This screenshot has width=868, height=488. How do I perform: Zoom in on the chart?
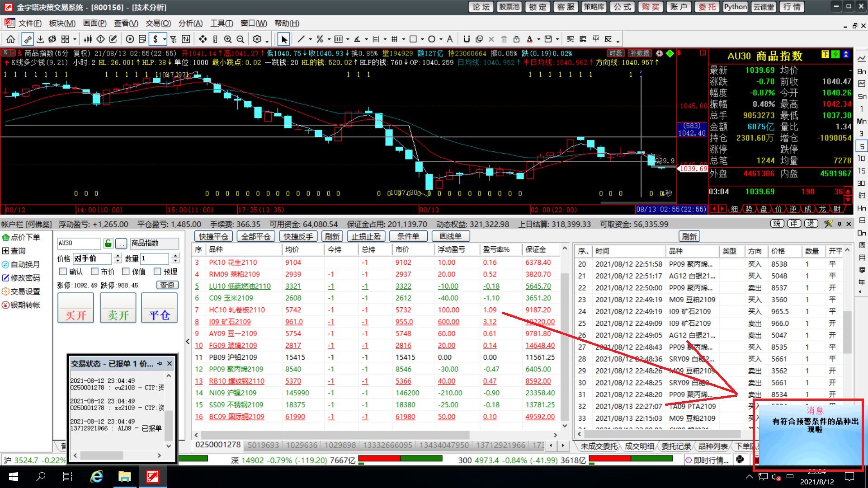point(228,39)
